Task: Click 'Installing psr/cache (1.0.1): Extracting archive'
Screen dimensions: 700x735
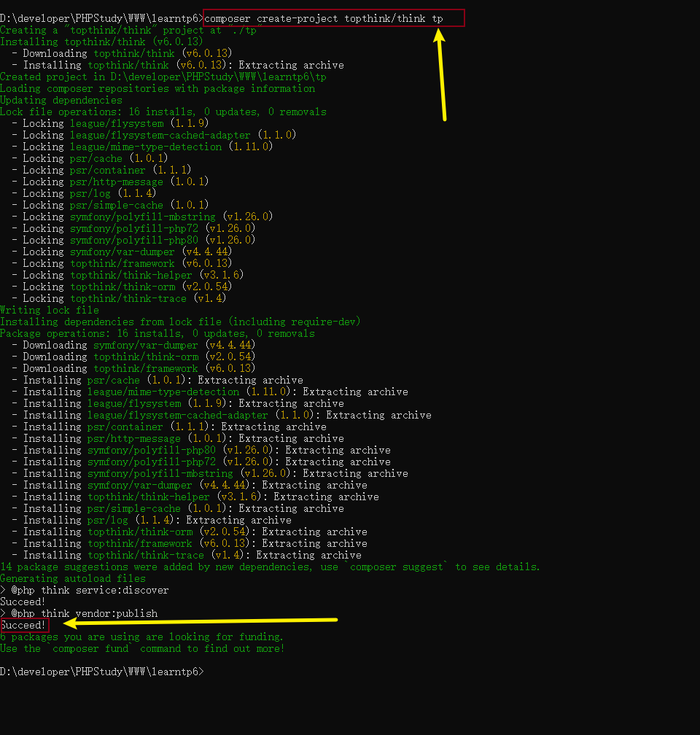Action: (157, 381)
